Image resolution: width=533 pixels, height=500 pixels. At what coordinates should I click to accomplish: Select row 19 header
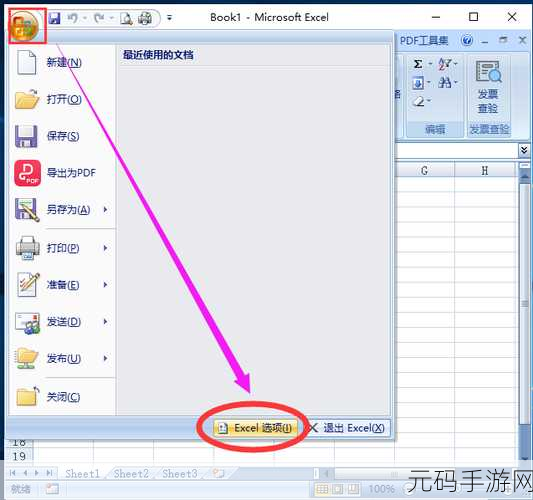click(x=19, y=456)
